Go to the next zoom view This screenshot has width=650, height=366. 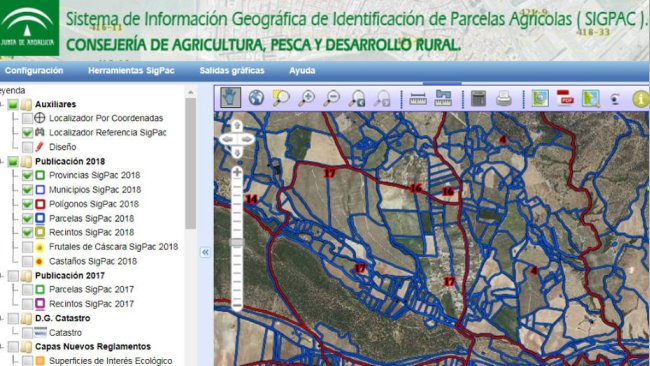382,99
